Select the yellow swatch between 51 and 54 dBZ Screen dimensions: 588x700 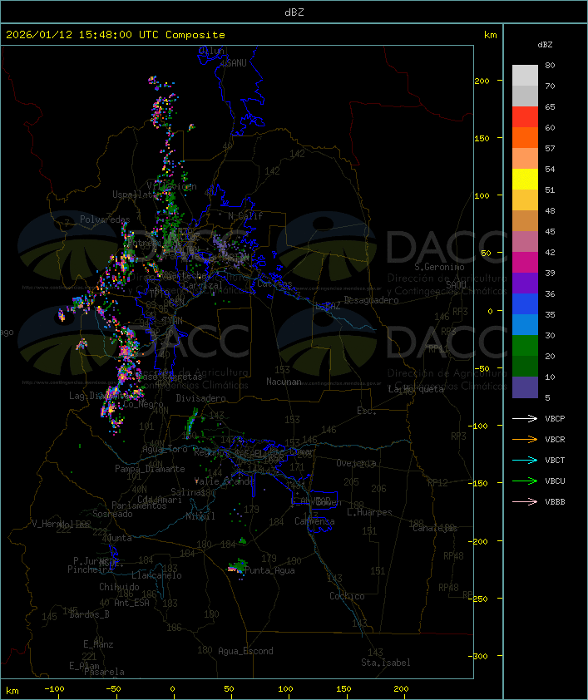(525, 180)
